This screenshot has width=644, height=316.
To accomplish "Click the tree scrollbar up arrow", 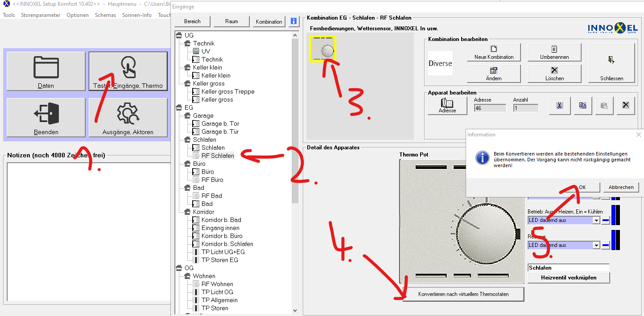I will [295, 35].
